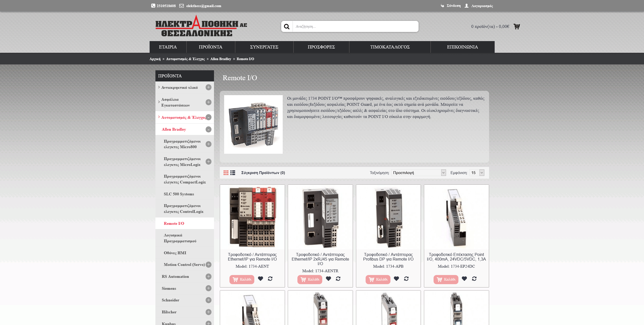This screenshot has height=325, width=644.
Task: Add 1734-EP24DC to cart
Action: pyautogui.click(x=446, y=279)
